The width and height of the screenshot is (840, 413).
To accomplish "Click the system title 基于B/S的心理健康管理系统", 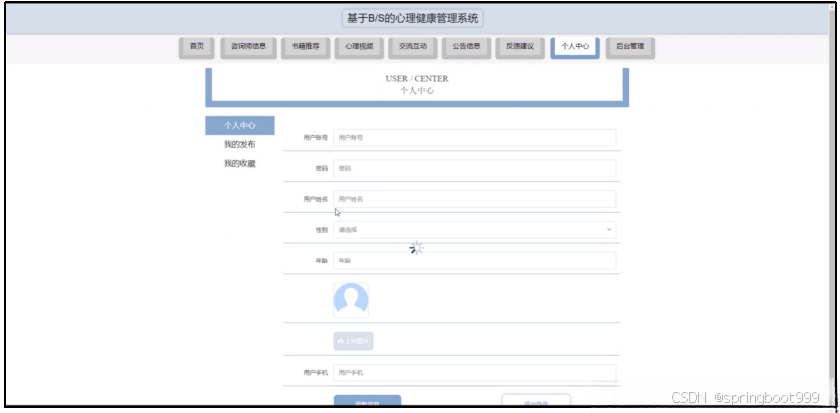I will 412,19.
